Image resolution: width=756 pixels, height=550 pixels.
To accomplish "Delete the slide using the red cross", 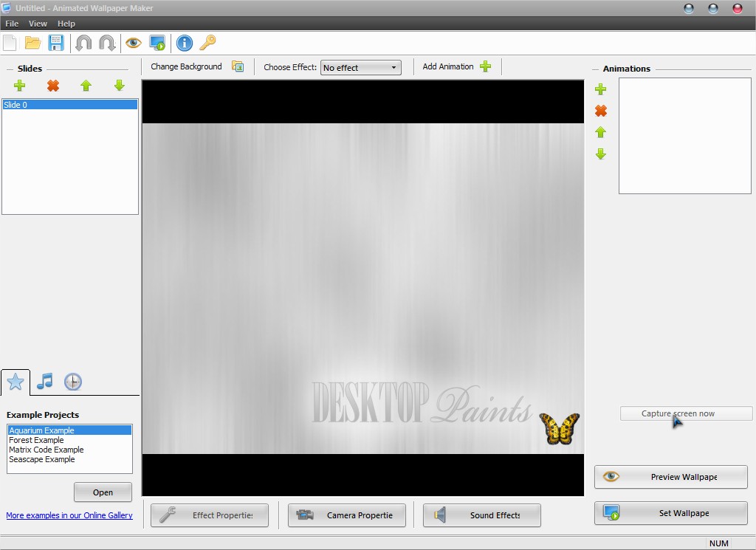I will pos(52,86).
